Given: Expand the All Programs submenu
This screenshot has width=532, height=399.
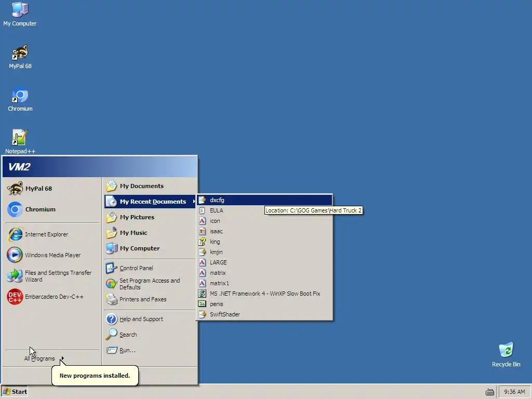Looking at the screenshot, I should [44, 358].
